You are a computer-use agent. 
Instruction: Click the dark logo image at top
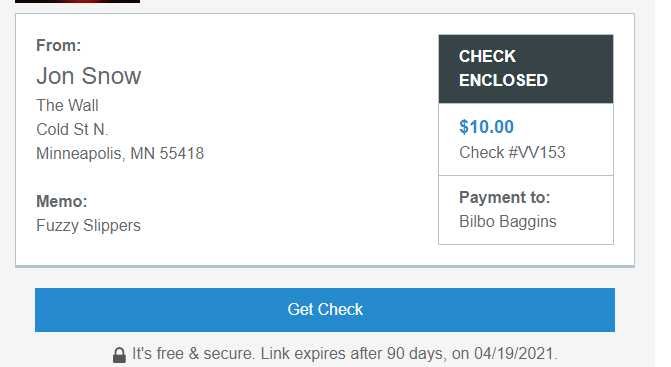(77, 1)
